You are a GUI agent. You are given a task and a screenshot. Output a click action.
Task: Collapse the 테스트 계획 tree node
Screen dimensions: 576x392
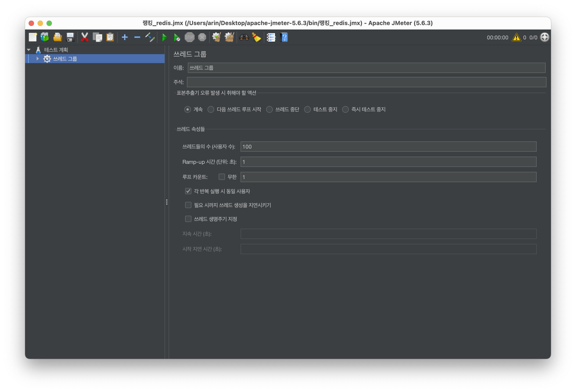click(x=29, y=50)
